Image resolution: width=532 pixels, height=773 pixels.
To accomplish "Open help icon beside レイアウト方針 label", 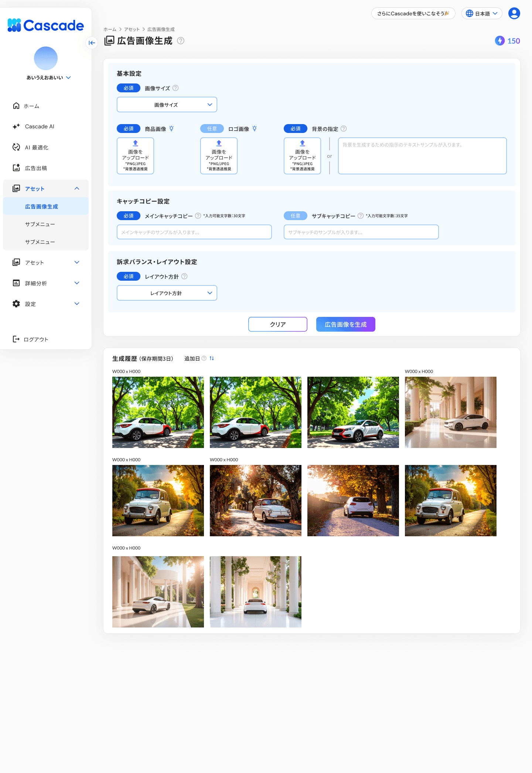I will pos(184,276).
